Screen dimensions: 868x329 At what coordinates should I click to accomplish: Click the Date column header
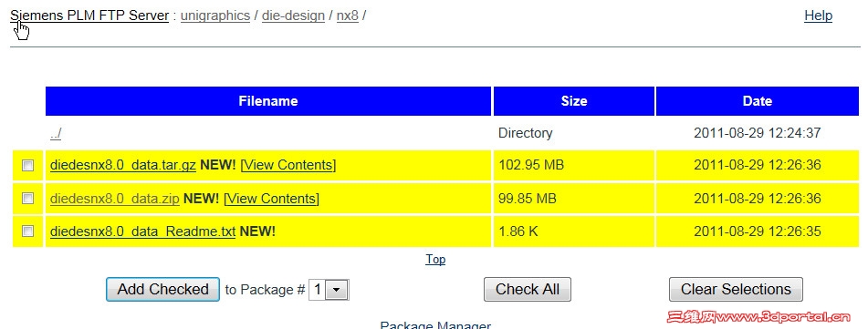click(x=758, y=101)
